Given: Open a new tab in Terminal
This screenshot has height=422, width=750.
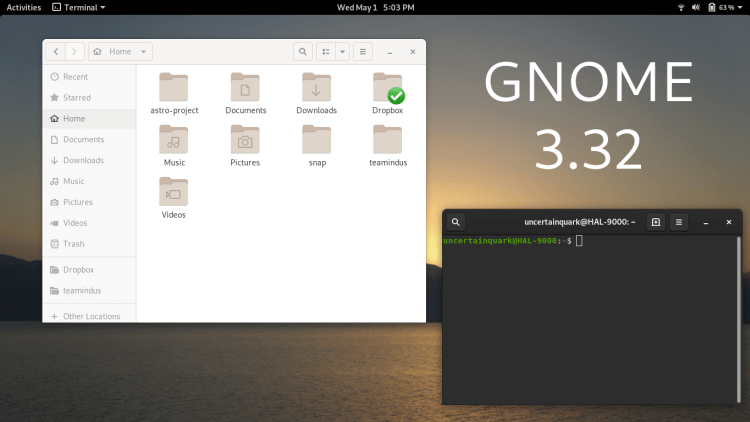Looking at the screenshot, I should [x=656, y=222].
